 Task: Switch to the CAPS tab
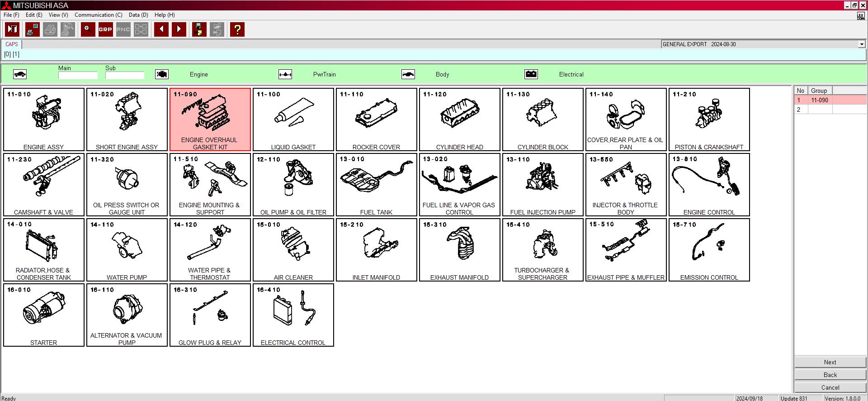tap(12, 44)
